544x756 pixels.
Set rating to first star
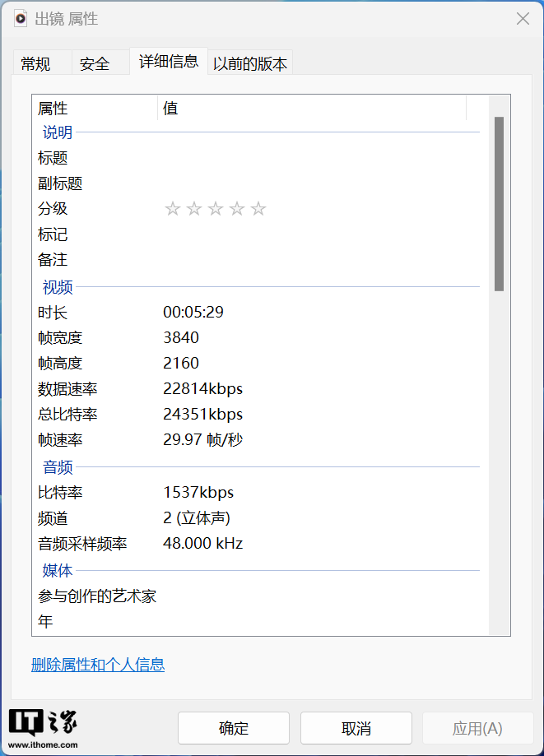click(172, 209)
